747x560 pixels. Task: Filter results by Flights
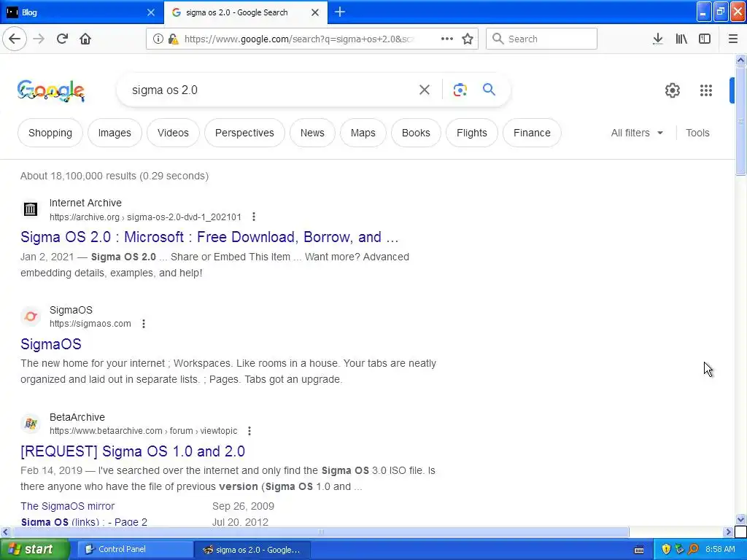pyautogui.click(x=472, y=133)
